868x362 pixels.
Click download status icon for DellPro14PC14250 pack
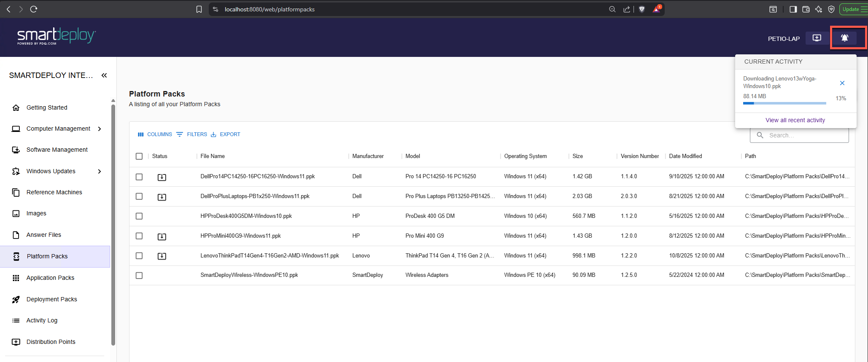pos(162,177)
